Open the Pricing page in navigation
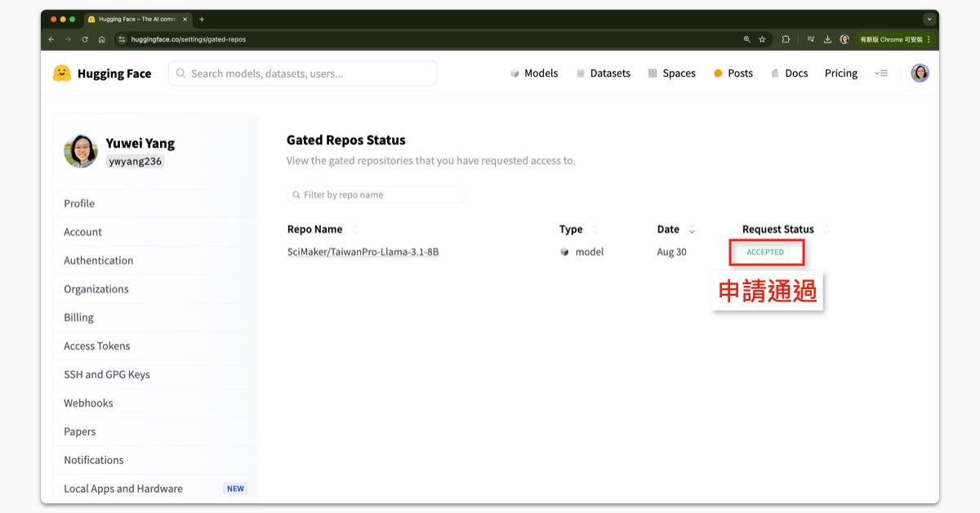This screenshot has width=980, height=513. pos(841,74)
